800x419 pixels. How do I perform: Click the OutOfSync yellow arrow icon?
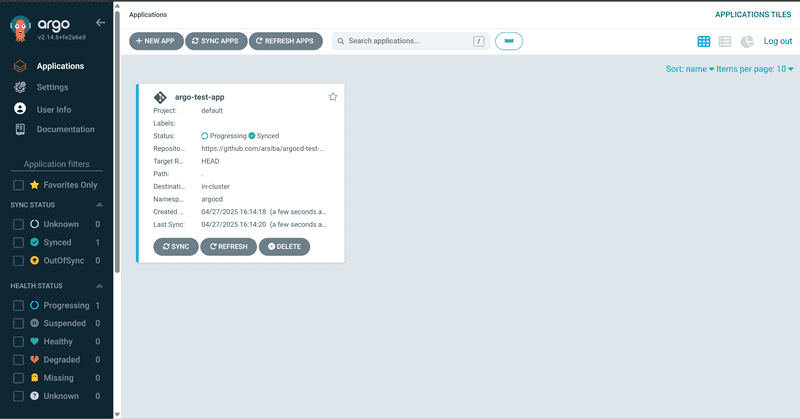point(34,261)
